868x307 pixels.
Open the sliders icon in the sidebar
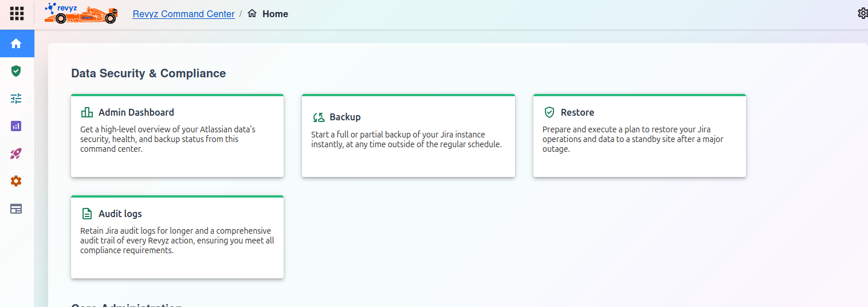click(16, 99)
